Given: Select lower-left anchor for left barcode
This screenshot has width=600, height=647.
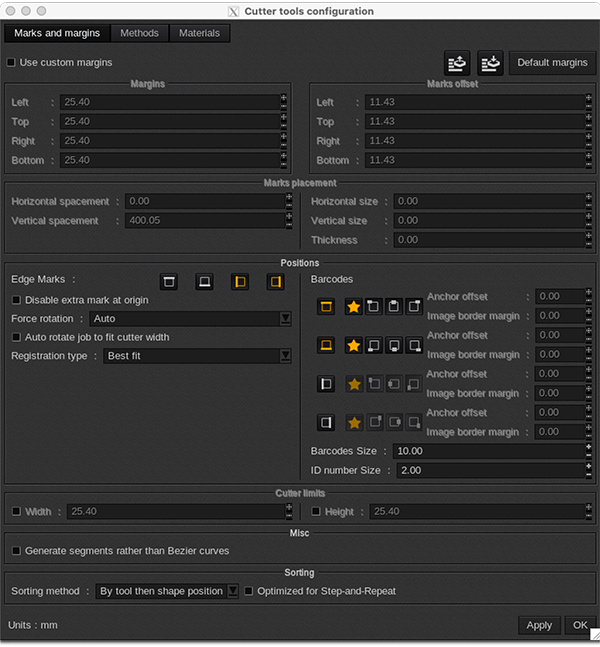Looking at the screenshot, I should [413, 384].
